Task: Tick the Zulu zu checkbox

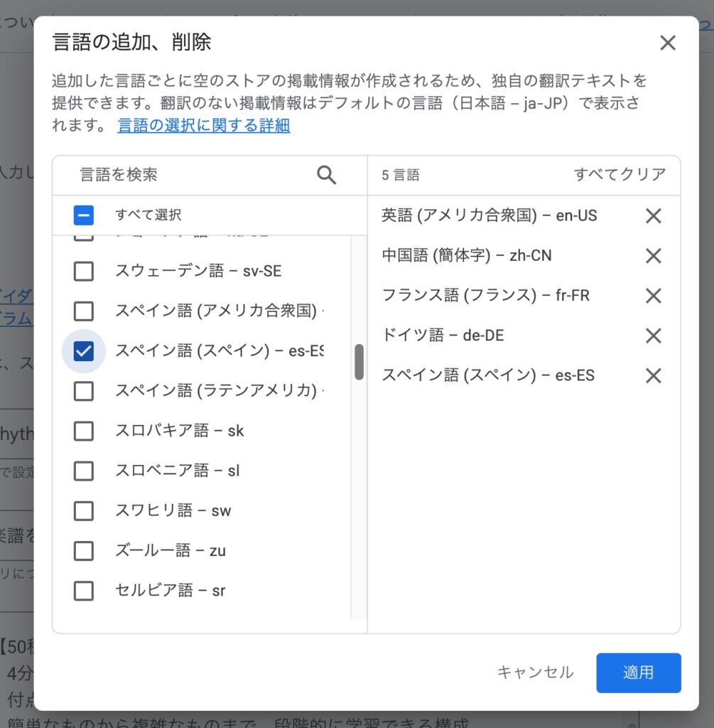Action: coord(84,550)
